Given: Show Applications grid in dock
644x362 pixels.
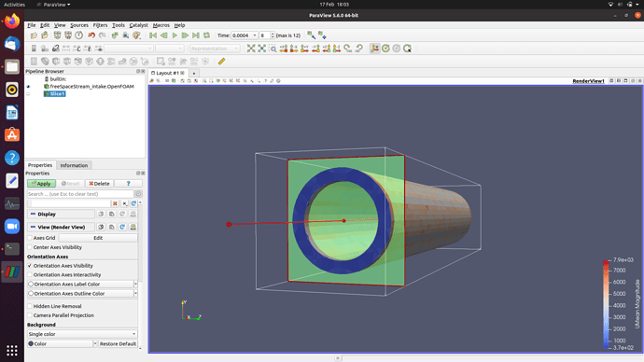Looking at the screenshot, I should (12, 350).
